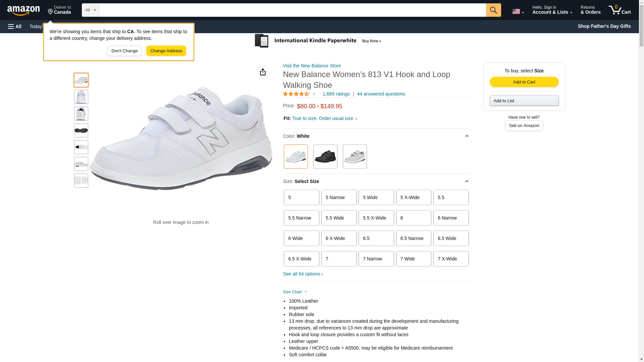Viewport: 644px width, 362px height.
Task: Select size 5 X-Wide
Action: point(413,197)
